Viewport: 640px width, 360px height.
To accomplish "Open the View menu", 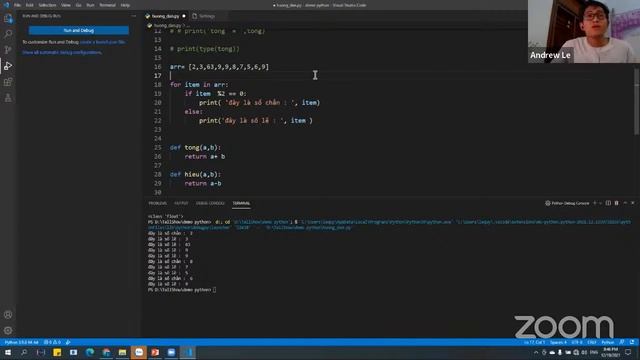I will pos(66,5).
